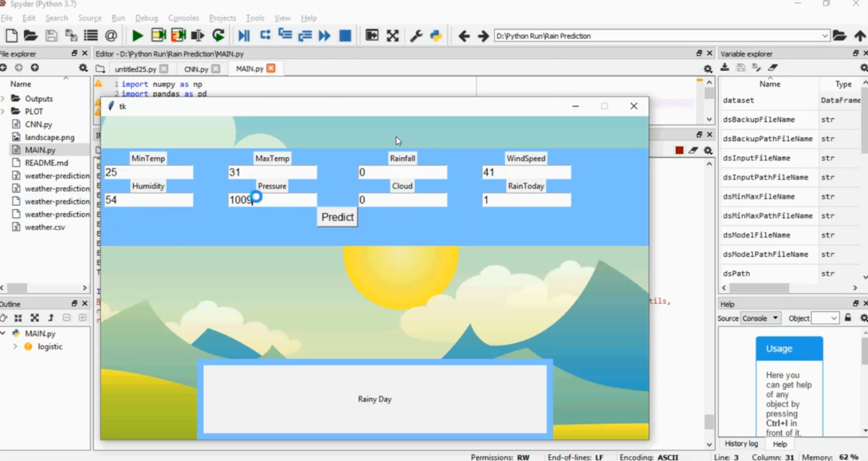Expand the logistic function in Outline
Screen dimensions: 868x461
tap(15, 347)
